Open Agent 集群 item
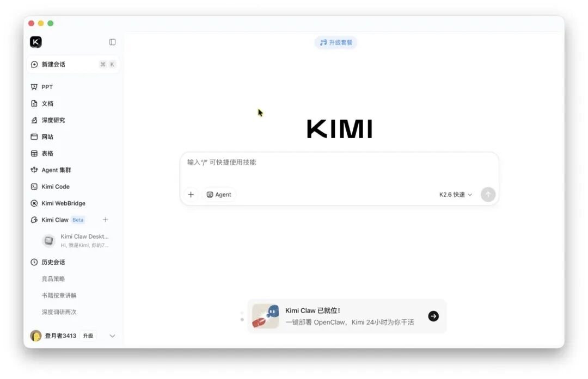 point(73,170)
